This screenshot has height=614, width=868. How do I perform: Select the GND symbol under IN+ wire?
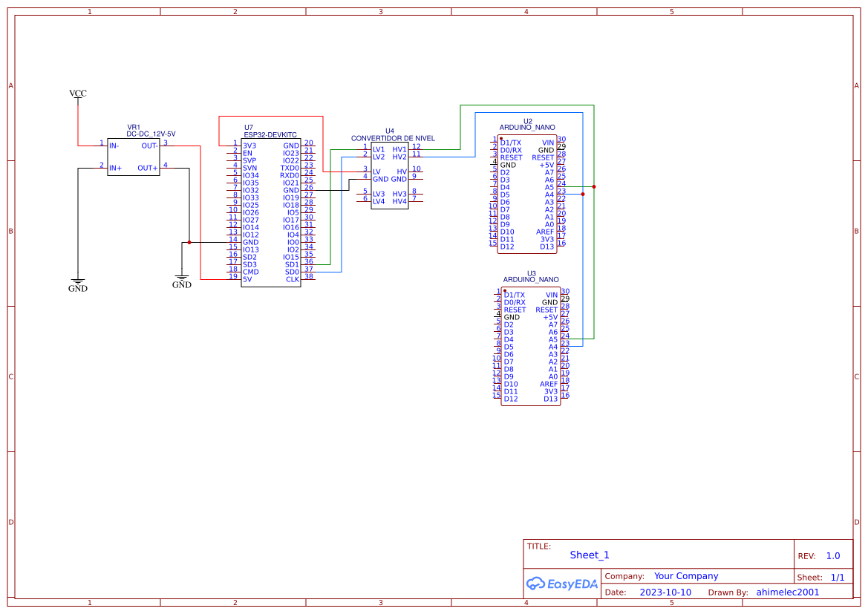point(77,286)
